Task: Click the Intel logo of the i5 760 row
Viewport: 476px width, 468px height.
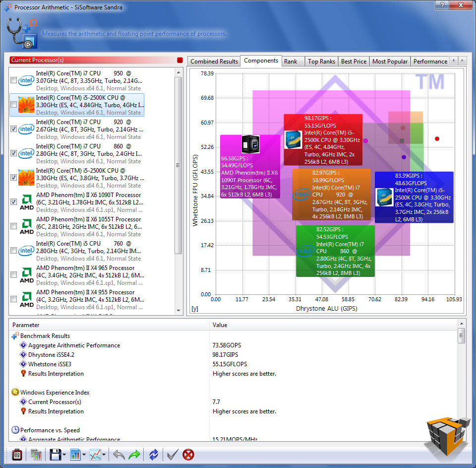Action: (x=26, y=251)
